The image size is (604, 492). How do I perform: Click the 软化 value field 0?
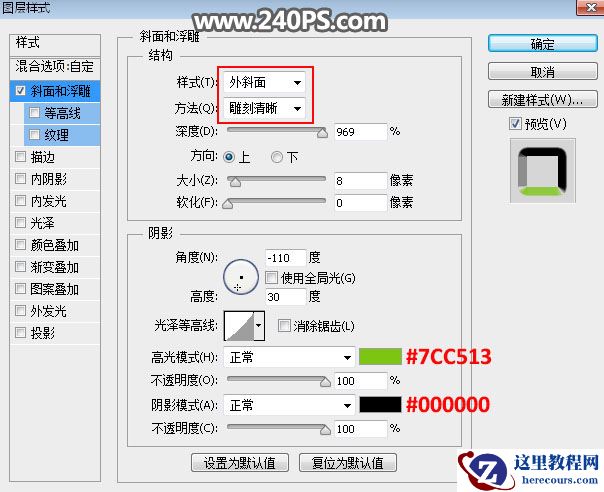(360, 203)
